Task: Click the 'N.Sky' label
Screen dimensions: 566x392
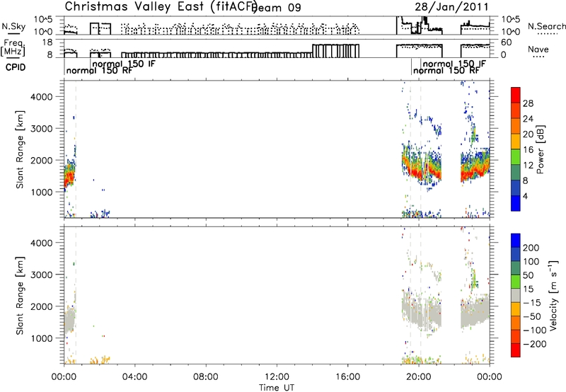Action: [13, 27]
